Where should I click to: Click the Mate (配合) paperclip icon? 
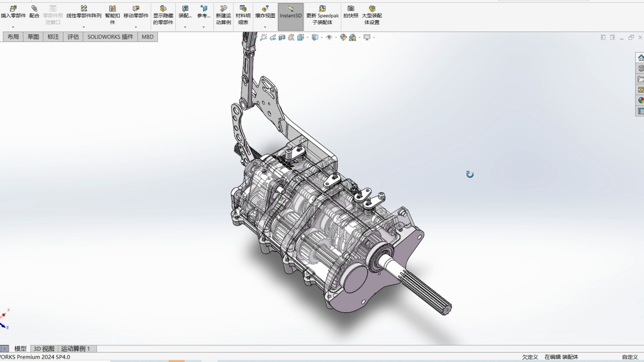click(x=34, y=9)
